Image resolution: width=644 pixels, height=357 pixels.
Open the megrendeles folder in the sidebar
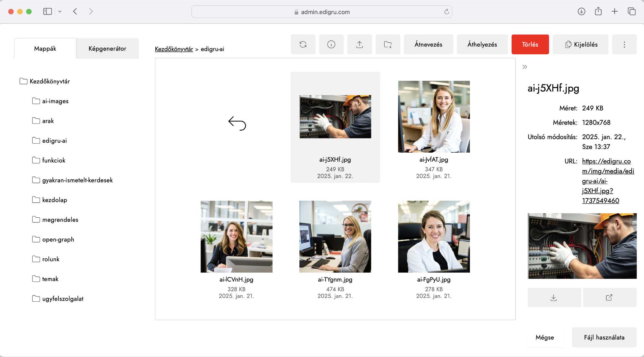60,220
